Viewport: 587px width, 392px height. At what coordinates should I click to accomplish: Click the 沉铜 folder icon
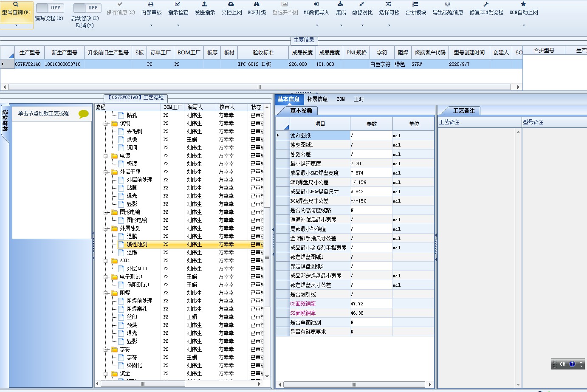114,124
